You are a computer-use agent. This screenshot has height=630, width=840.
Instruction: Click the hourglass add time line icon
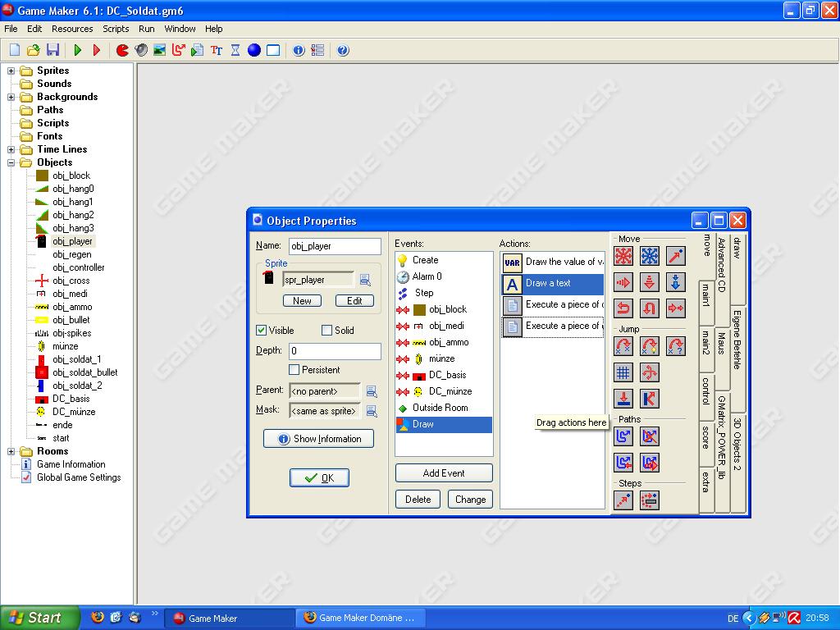point(235,50)
